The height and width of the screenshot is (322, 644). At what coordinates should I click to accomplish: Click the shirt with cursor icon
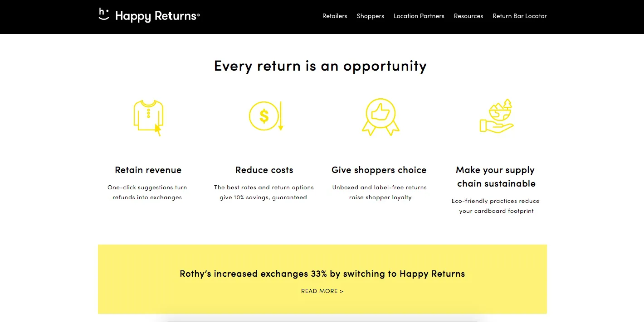point(148,118)
